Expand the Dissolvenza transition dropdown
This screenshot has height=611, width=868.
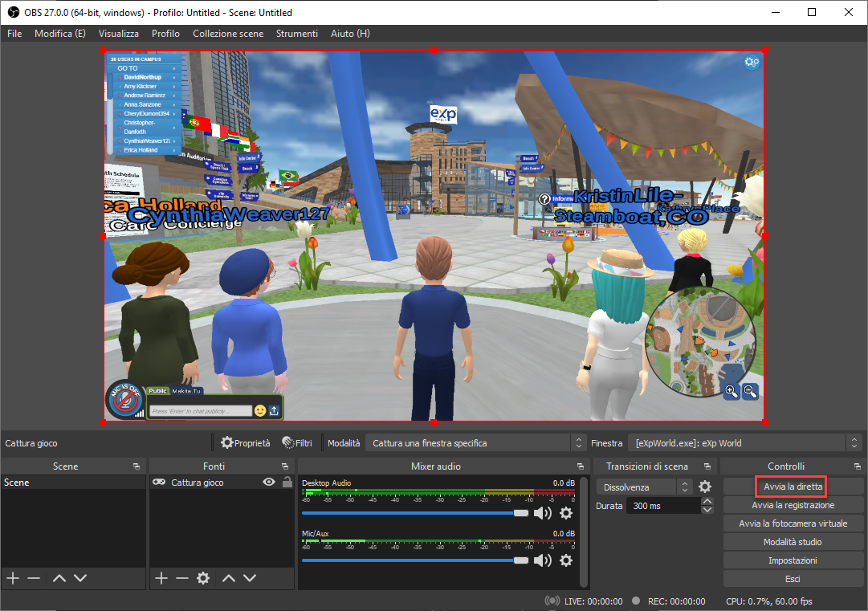click(645, 487)
